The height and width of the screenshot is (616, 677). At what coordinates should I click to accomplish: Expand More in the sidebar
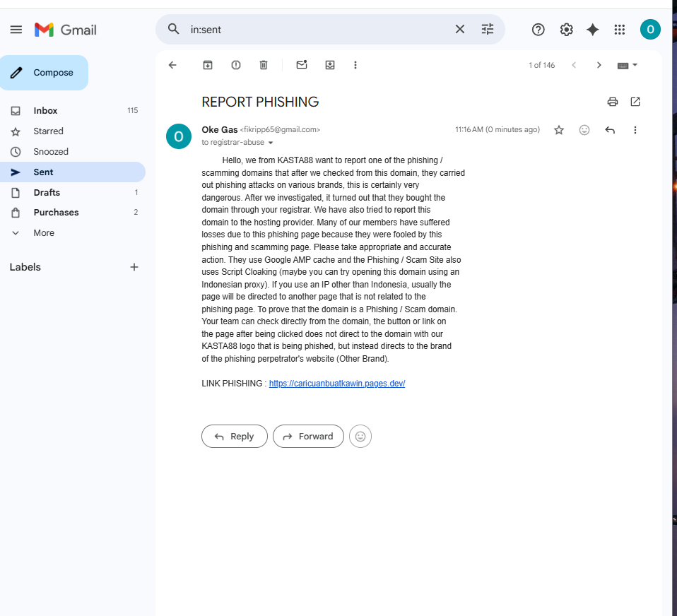click(73, 232)
